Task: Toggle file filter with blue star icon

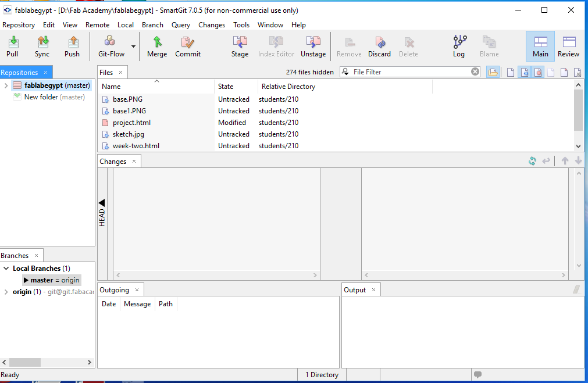Action: point(524,72)
